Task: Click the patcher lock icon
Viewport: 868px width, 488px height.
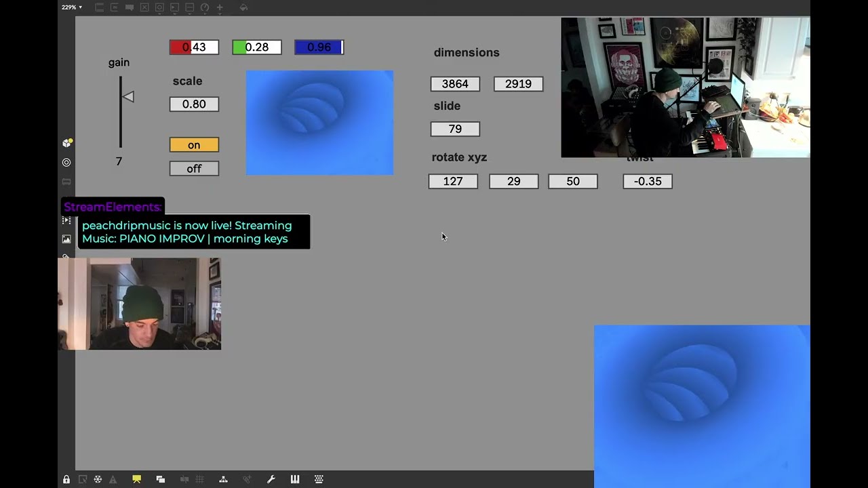Action: 66,479
